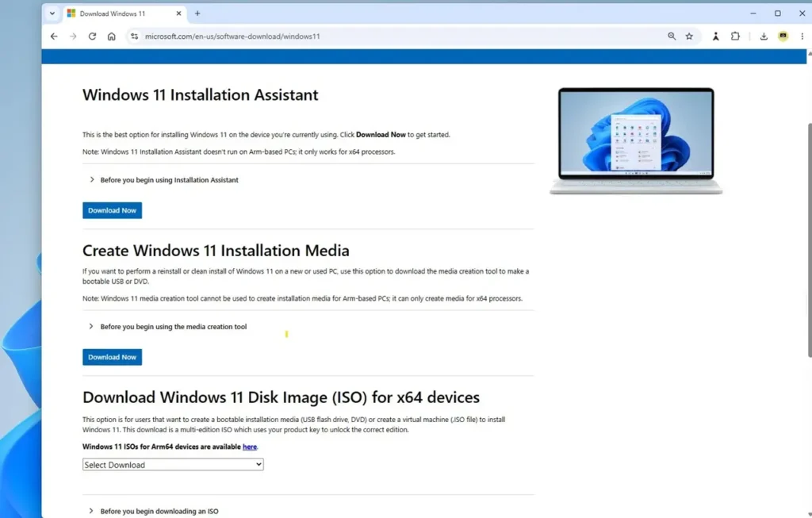The width and height of the screenshot is (812, 518).
Task: Click the bold Download Now text in the description
Action: (x=381, y=135)
